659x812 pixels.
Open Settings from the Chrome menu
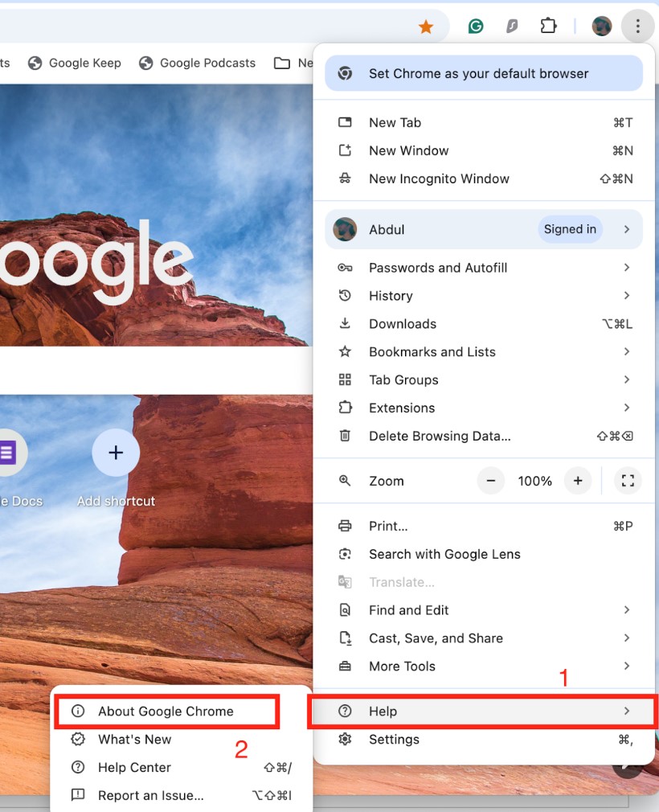394,740
